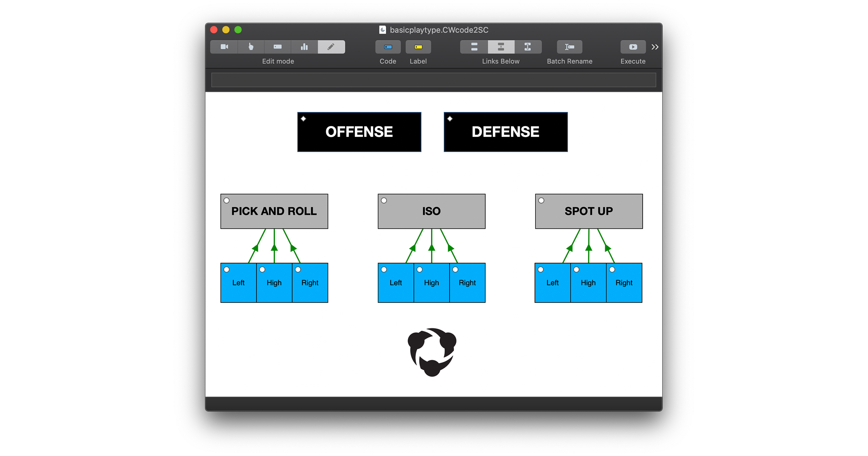Add a new Code button
Image resolution: width=868 pixels, height=456 pixels.
388,47
